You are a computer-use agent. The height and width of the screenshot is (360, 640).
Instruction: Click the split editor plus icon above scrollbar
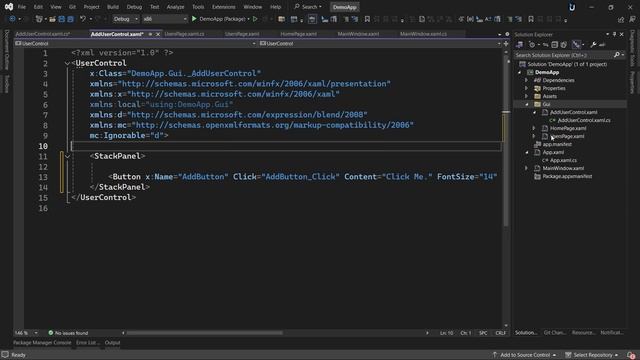click(x=506, y=43)
